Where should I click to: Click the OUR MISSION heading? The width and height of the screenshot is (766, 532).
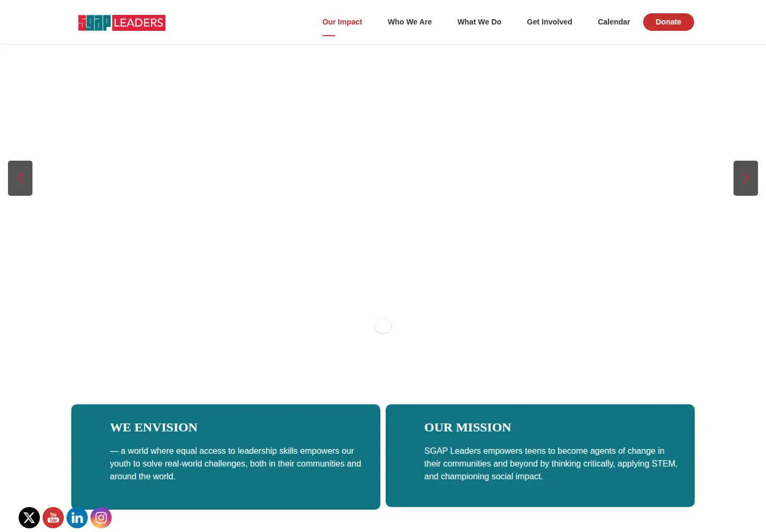pyautogui.click(x=468, y=427)
